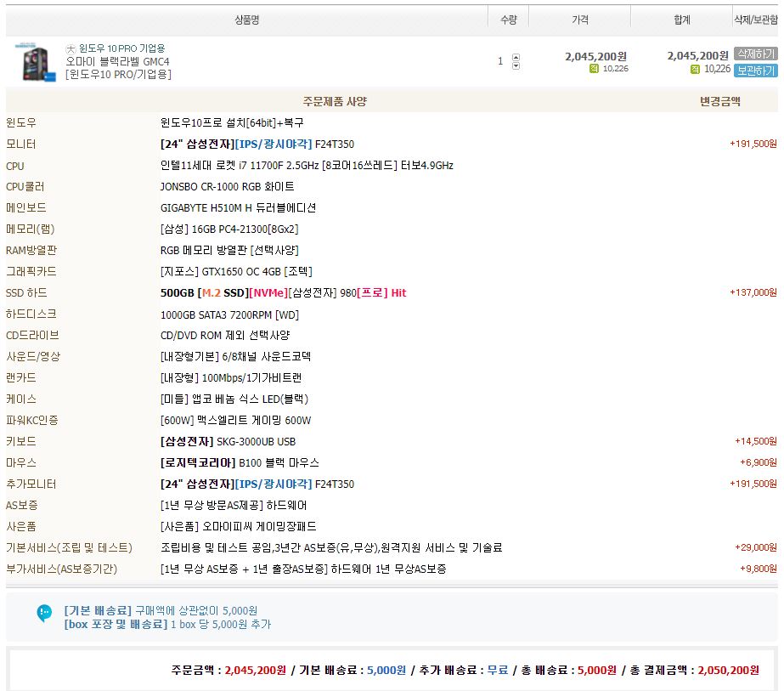Click the 주문제품 사양 section heading
This screenshot has height=691, width=784.
pyautogui.click(x=335, y=102)
